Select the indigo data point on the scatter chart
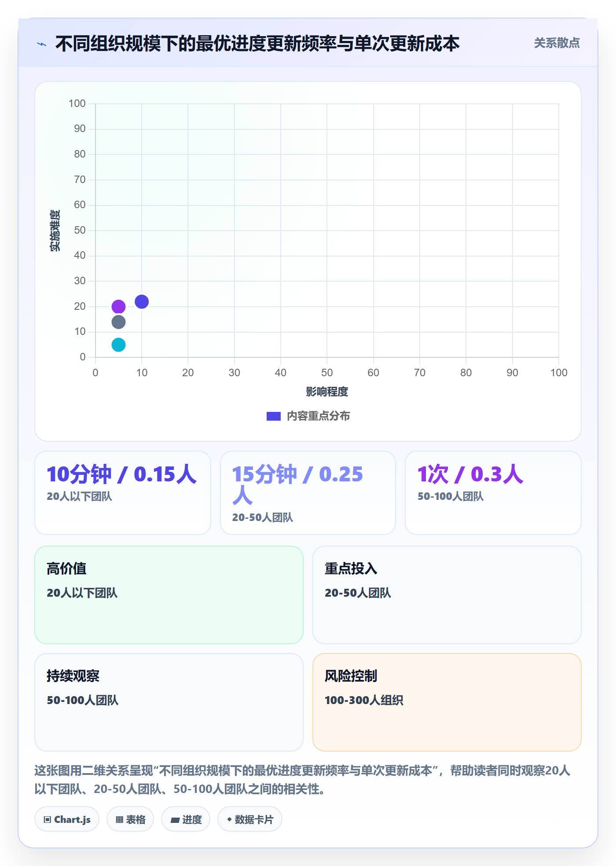 (x=142, y=302)
